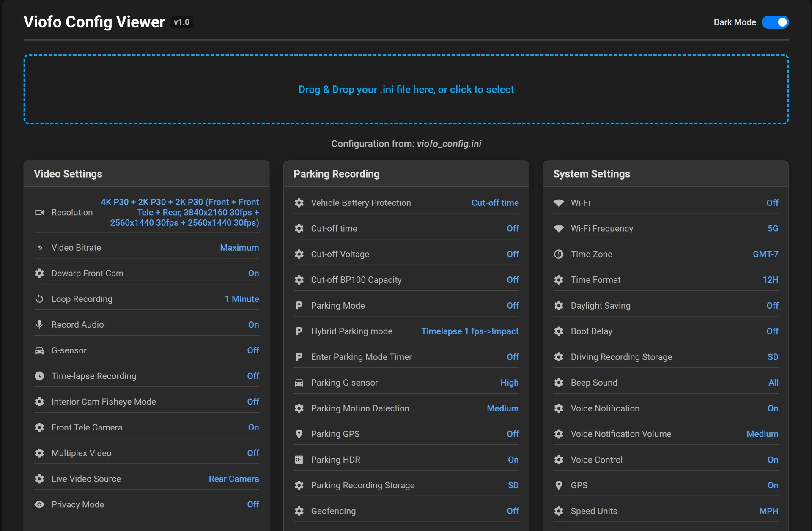
Task: Click the Wi-Fi signal icon in the Wi-Fi row
Action: [x=559, y=203]
